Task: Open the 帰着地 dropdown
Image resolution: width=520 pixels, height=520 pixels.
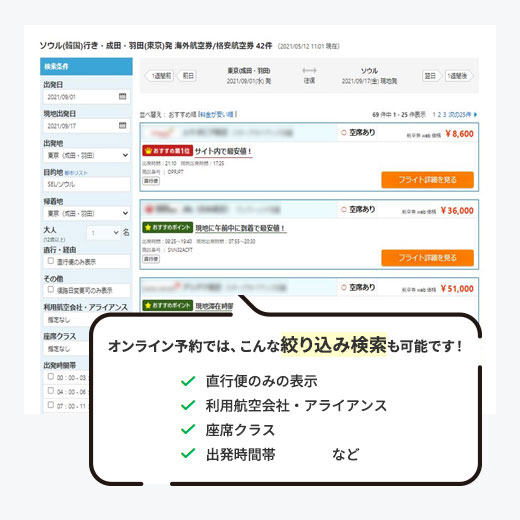Action: pyautogui.click(x=87, y=213)
